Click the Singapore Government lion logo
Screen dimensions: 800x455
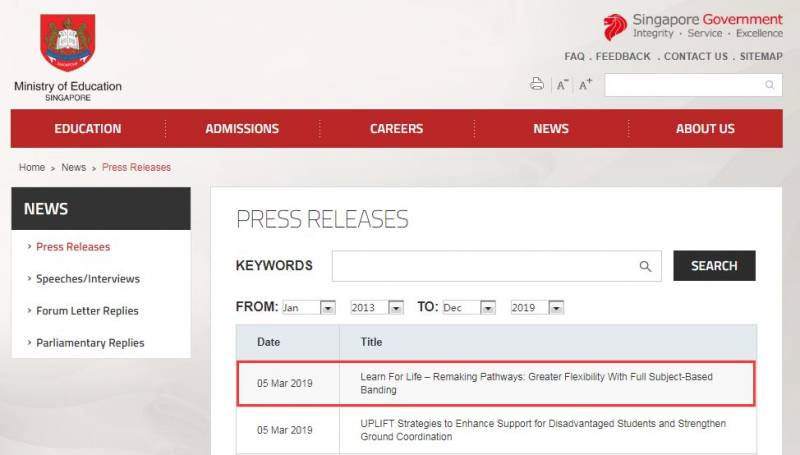(615, 27)
